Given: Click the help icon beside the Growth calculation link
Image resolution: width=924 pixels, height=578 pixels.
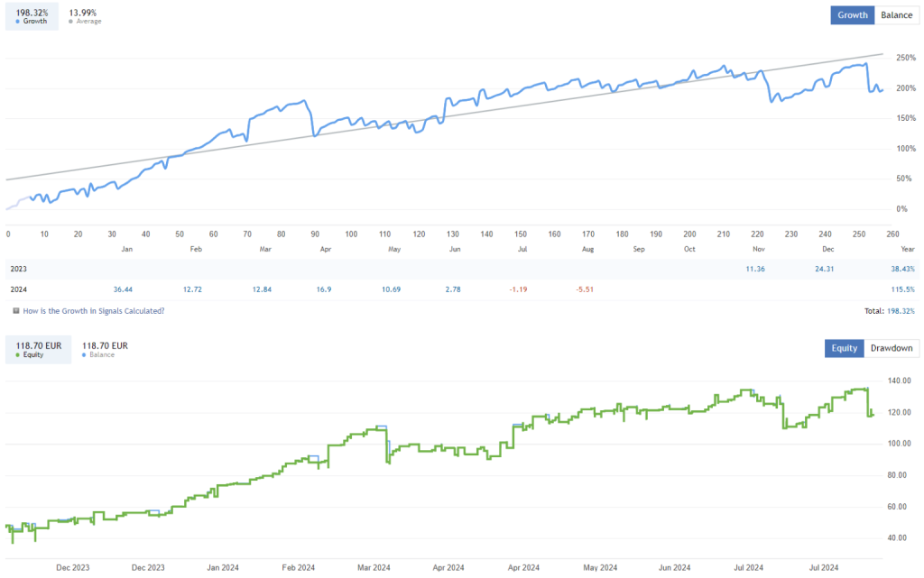Looking at the screenshot, I should coord(16,310).
